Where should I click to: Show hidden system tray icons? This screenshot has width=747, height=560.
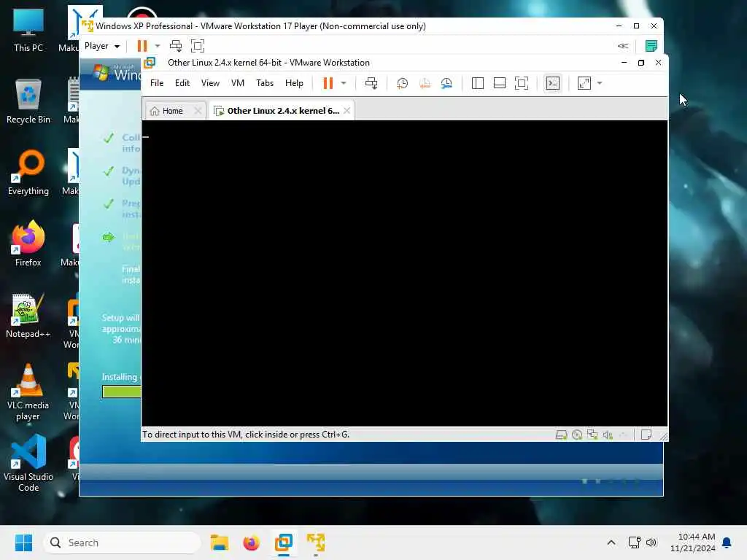click(611, 542)
